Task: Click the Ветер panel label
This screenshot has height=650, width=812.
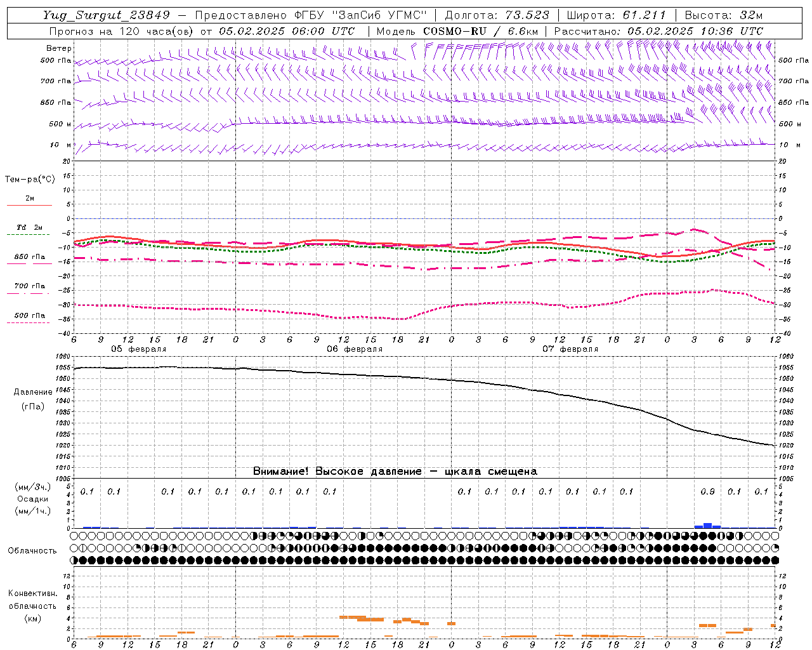Action: coord(59,48)
